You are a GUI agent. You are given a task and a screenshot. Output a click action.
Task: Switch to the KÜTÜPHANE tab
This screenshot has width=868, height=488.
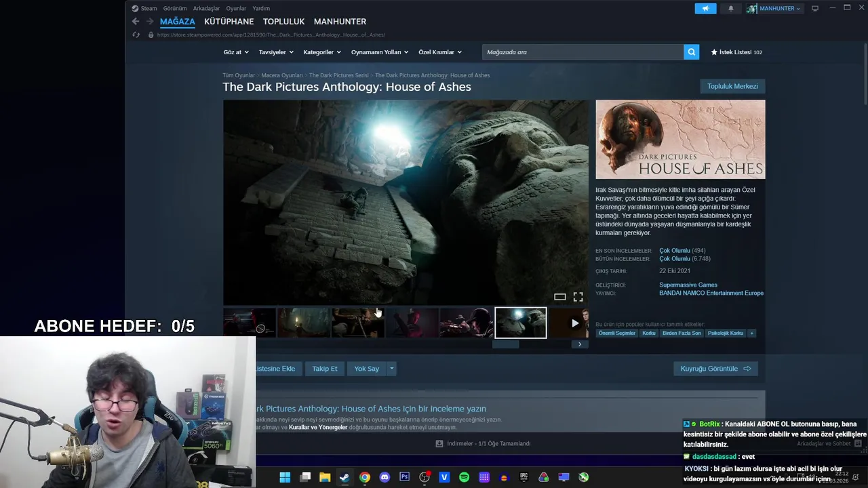229,22
